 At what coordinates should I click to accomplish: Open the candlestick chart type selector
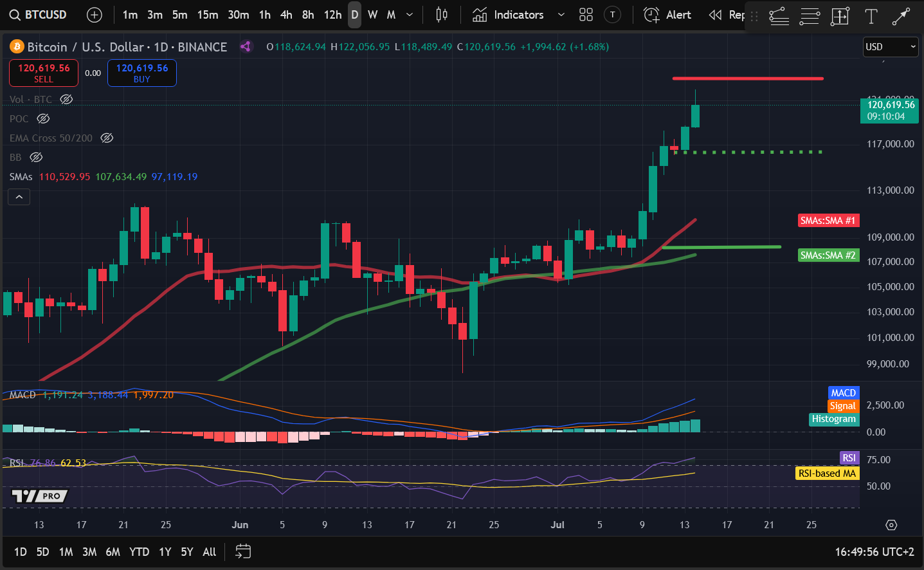coord(442,15)
